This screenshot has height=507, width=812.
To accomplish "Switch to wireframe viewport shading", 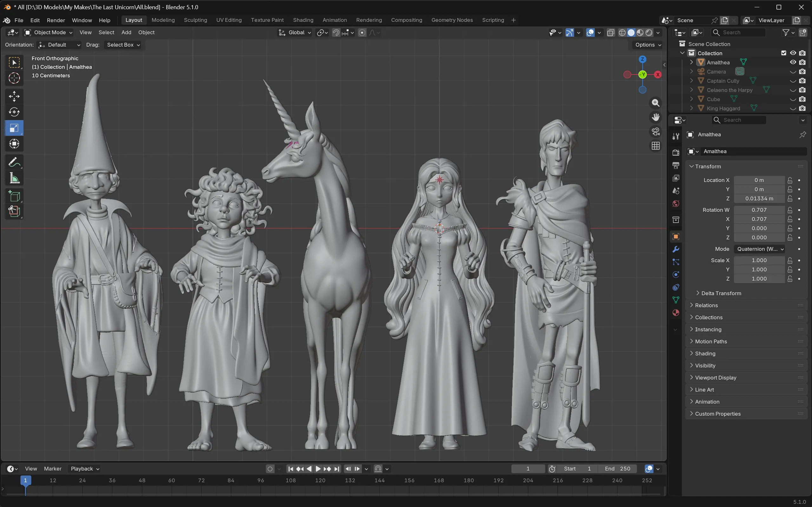I will pyautogui.click(x=622, y=33).
